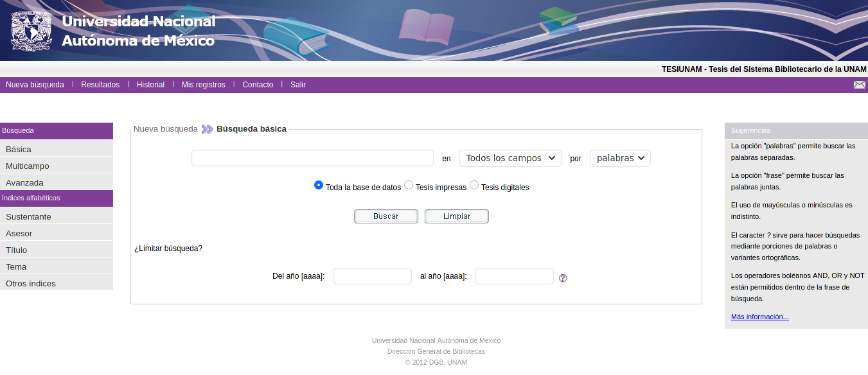Image resolution: width=868 pixels, height=375 pixels.
Task: Select Tesis digitales radio button
Action: pyautogui.click(x=474, y=185)
